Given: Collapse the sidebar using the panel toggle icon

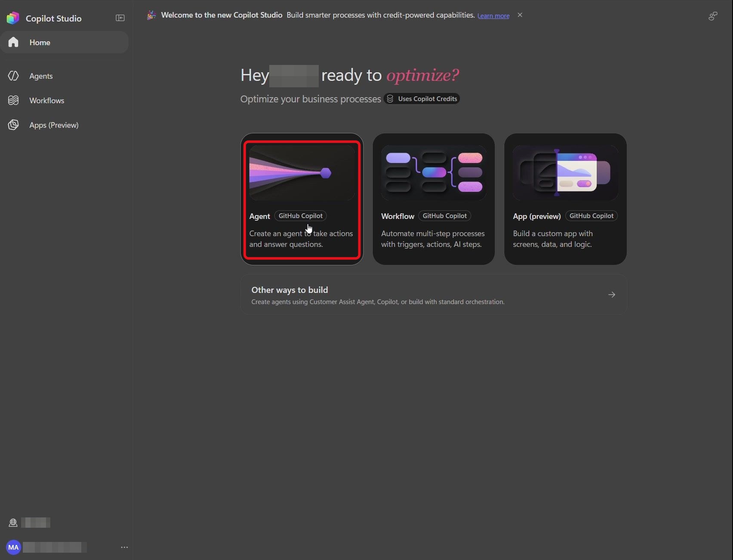Looking at the screenshot, I should click(x=120, y=18).
